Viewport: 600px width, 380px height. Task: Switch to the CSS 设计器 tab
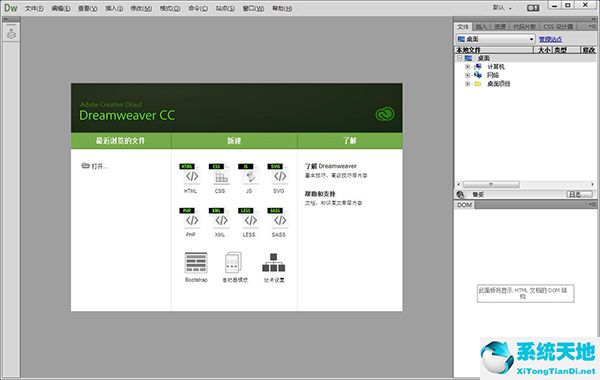[x=558, y=27]
